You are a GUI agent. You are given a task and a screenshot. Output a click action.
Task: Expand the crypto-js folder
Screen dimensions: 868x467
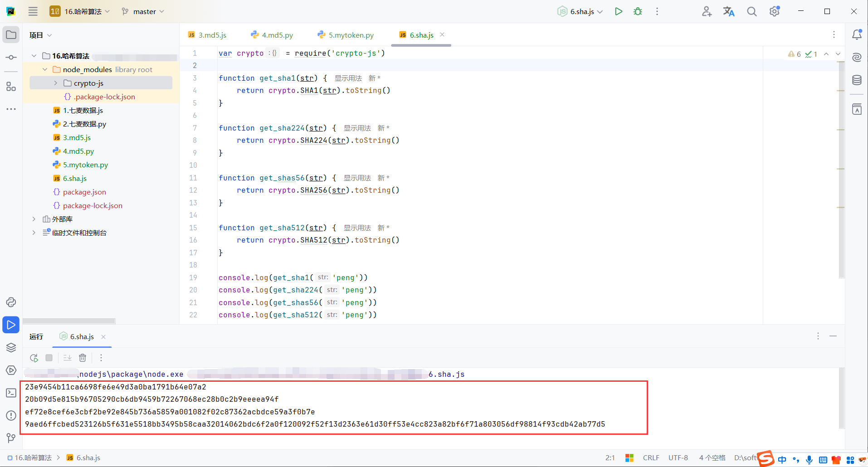coord(56,83)
